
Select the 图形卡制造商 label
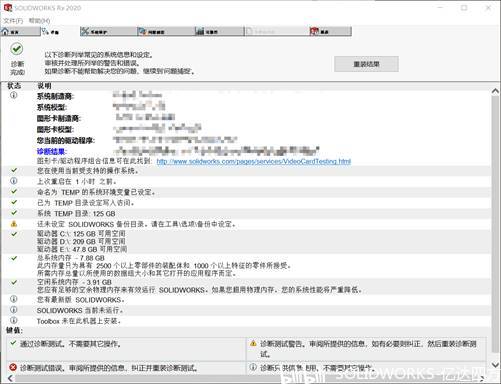(x=59, y=118)
